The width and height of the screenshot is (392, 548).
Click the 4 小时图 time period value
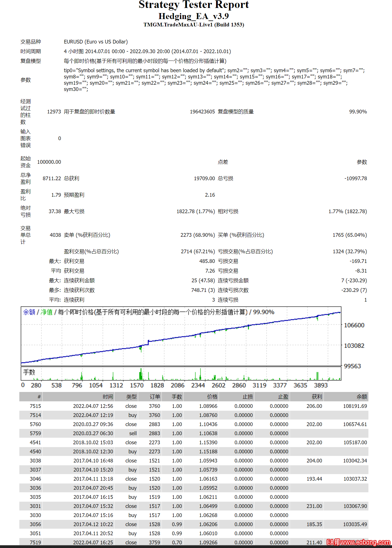point(147,51)
